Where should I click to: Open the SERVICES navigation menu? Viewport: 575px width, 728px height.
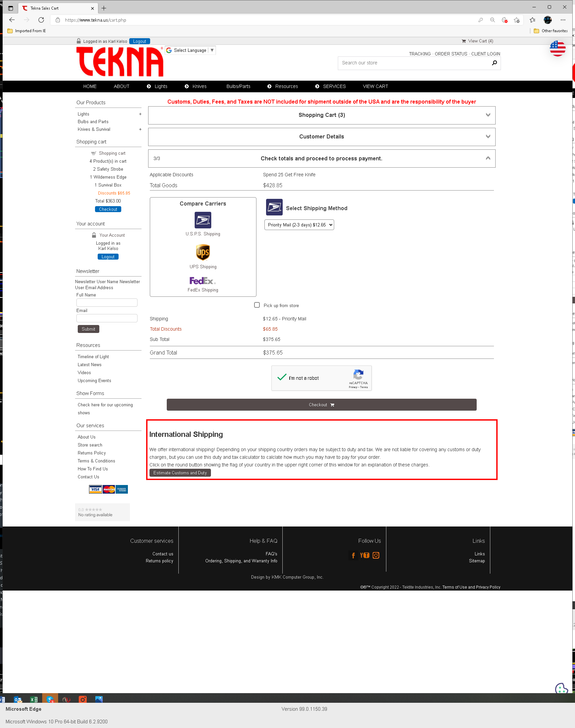tap(334, 86)
